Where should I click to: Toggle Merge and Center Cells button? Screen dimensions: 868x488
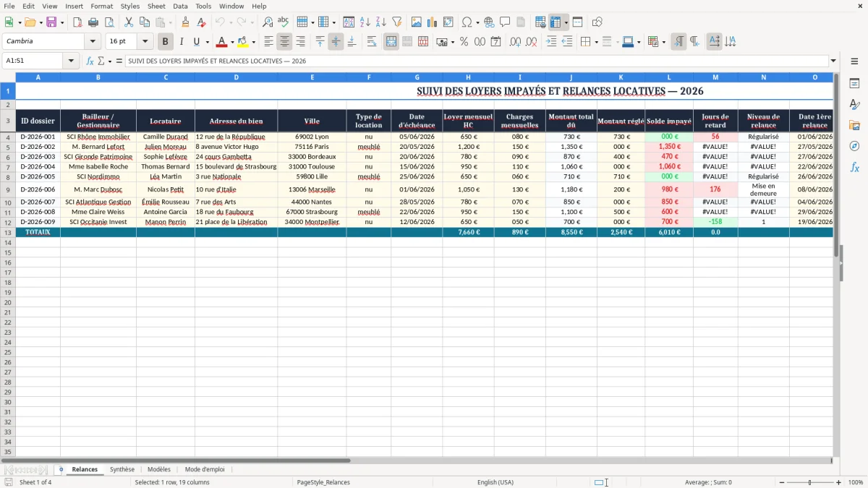click(x=391, y=42)
